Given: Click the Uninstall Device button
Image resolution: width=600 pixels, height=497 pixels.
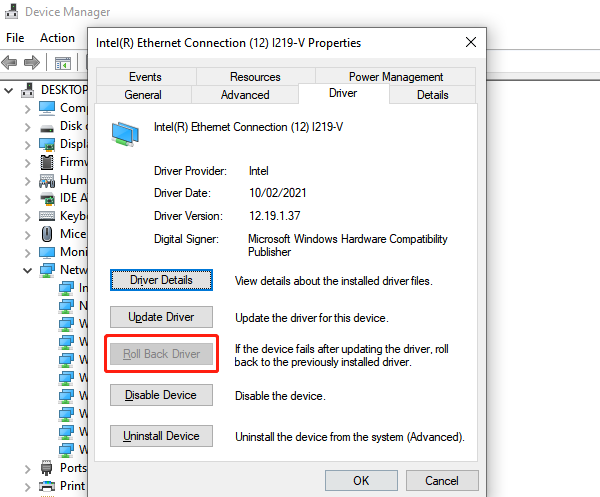Looking at the screenshot, I should pyautogui.click(x=161, y=436).
